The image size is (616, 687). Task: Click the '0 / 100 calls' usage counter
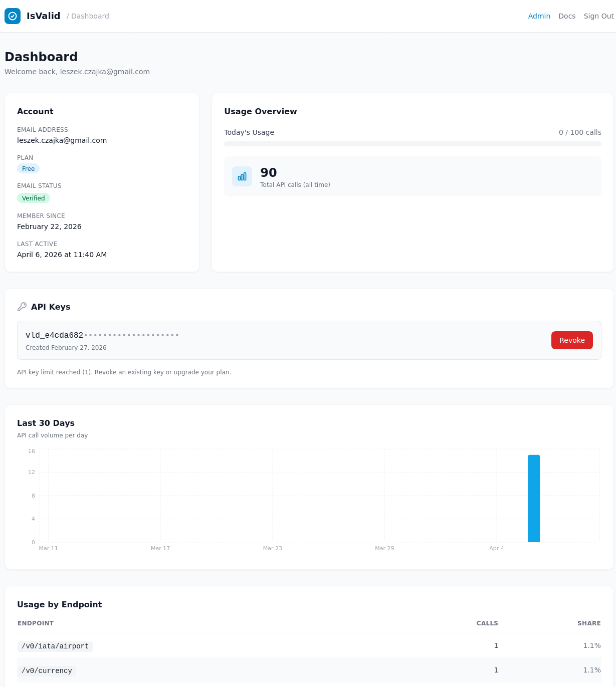580,132
